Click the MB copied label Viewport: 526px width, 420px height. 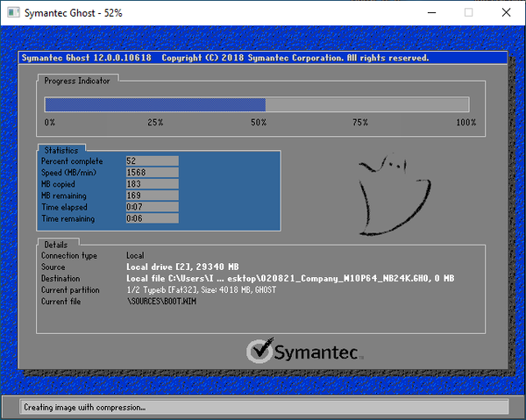[58, 184]
